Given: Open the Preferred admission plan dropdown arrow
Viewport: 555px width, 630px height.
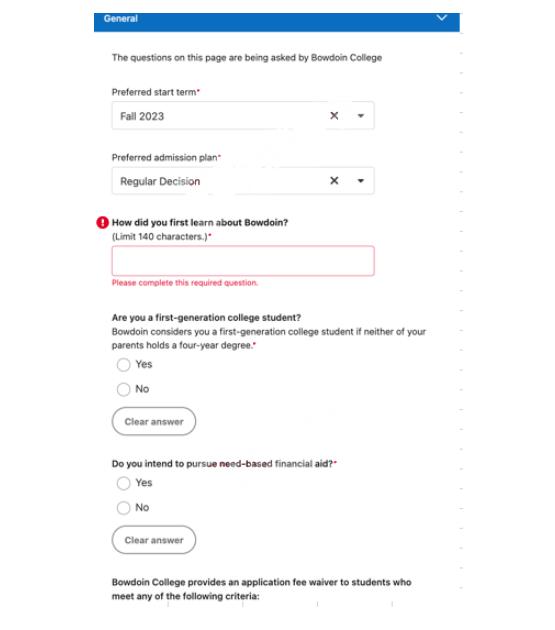Looking at the screenshot, I should pos(361,181).
